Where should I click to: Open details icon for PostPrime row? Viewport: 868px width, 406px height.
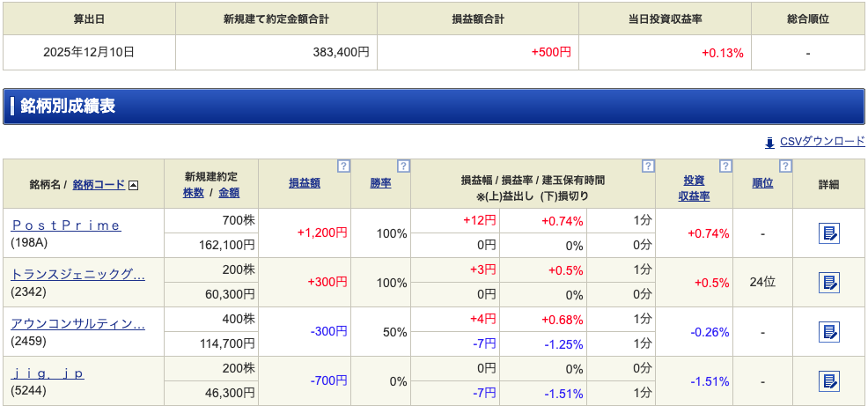pyautogui.click(x=828, y=233)
